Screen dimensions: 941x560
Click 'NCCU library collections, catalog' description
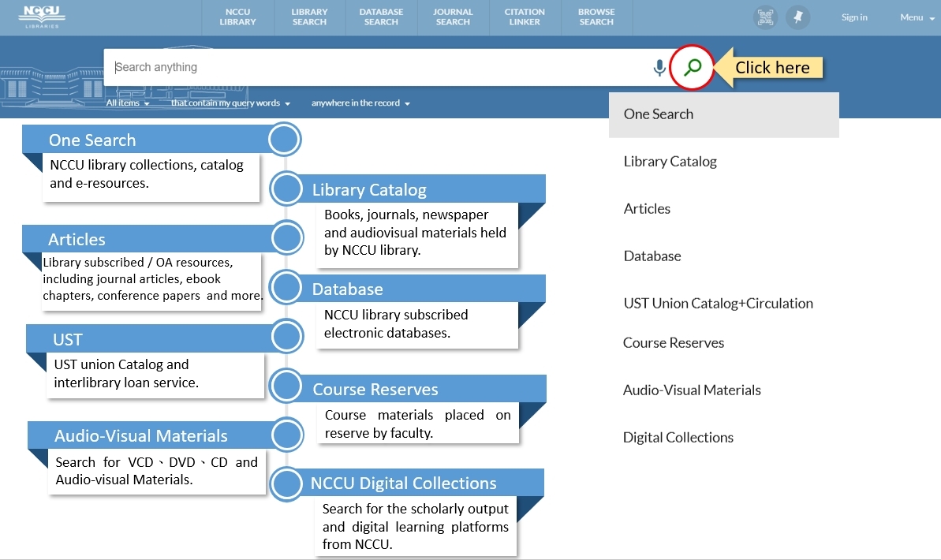[147, 174]
